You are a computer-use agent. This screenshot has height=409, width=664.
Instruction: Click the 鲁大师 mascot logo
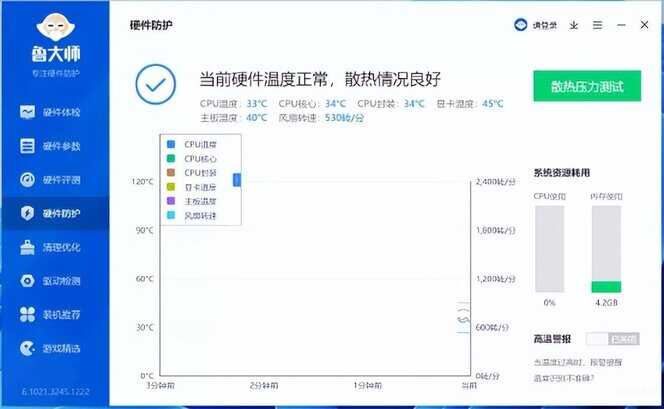tap(55, 27)
